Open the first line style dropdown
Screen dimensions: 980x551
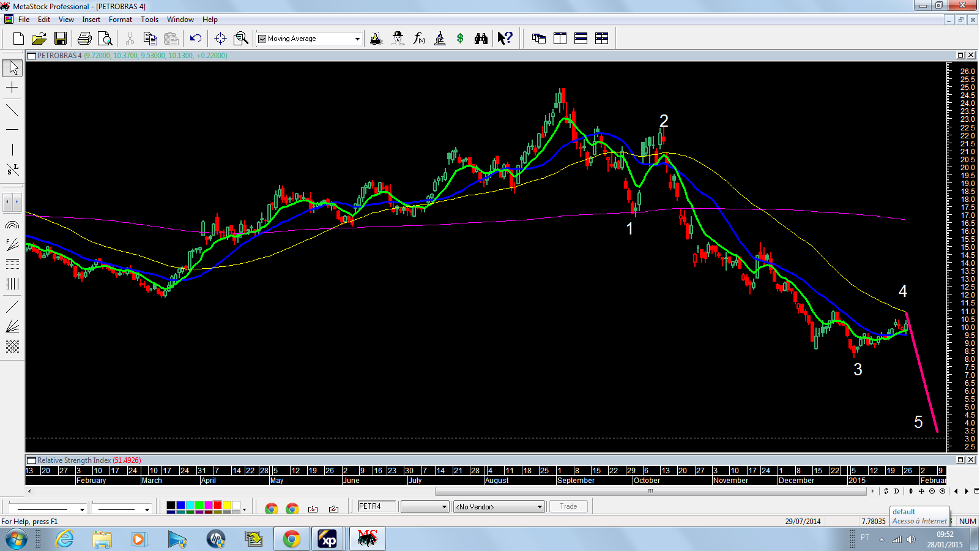click(82, 509)
